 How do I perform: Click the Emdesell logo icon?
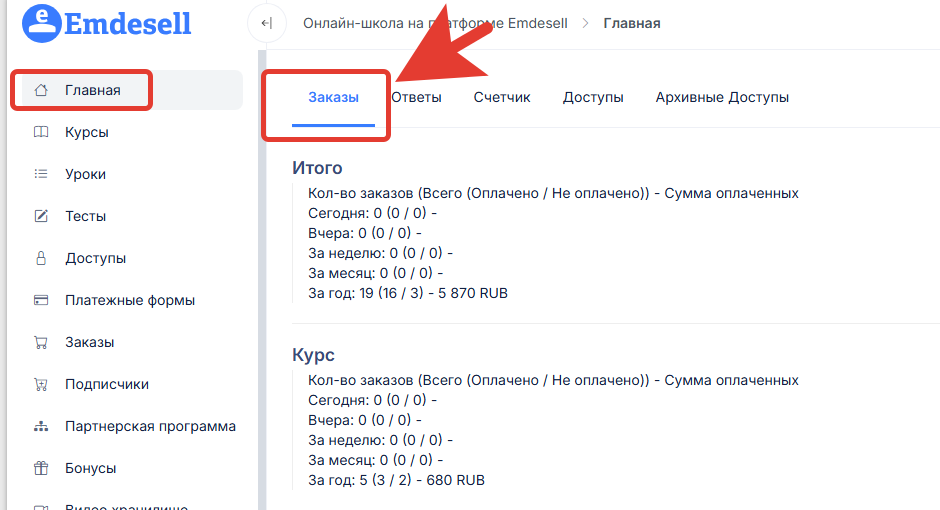click(x=40, y=23)
